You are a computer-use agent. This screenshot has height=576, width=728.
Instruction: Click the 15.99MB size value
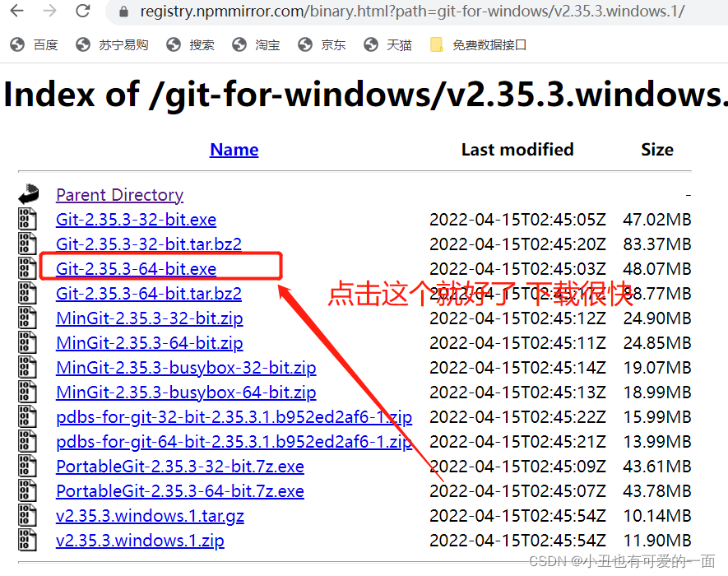pos(657,416)
